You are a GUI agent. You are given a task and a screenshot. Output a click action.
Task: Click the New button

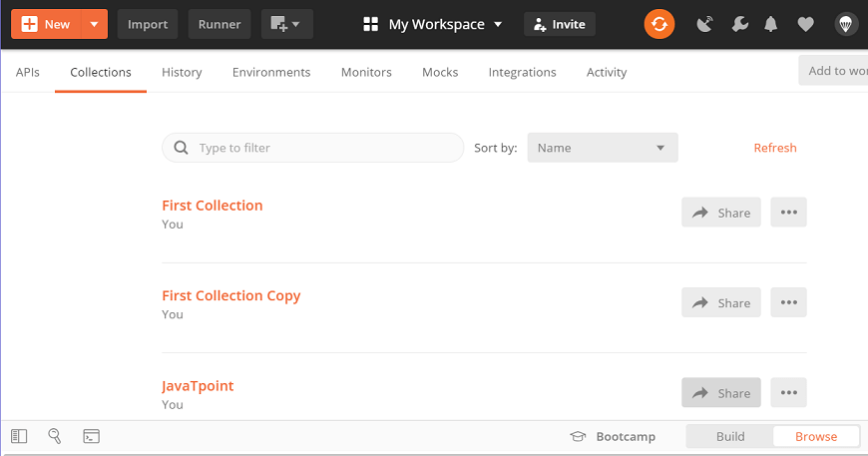pos(46,24)
